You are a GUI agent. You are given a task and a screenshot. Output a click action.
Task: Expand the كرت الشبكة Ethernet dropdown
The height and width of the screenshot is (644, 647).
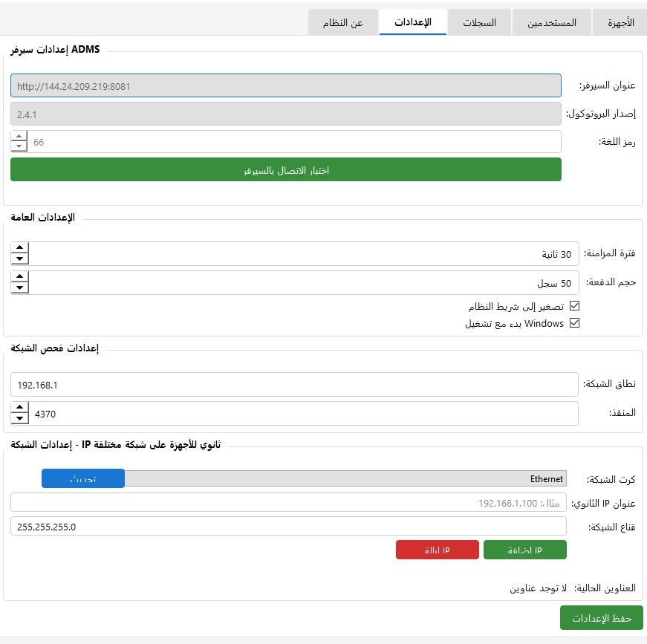[x=345, y=479]
